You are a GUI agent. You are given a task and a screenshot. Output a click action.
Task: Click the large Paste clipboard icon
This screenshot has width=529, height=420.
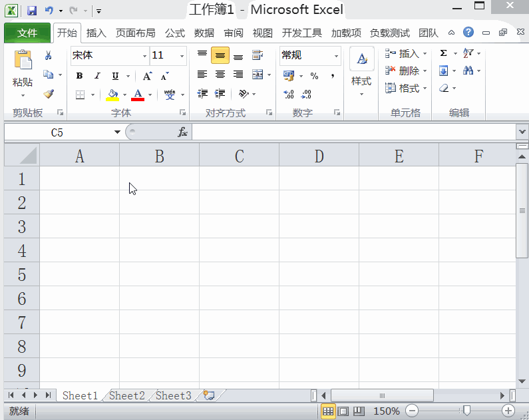pos(23,60)
